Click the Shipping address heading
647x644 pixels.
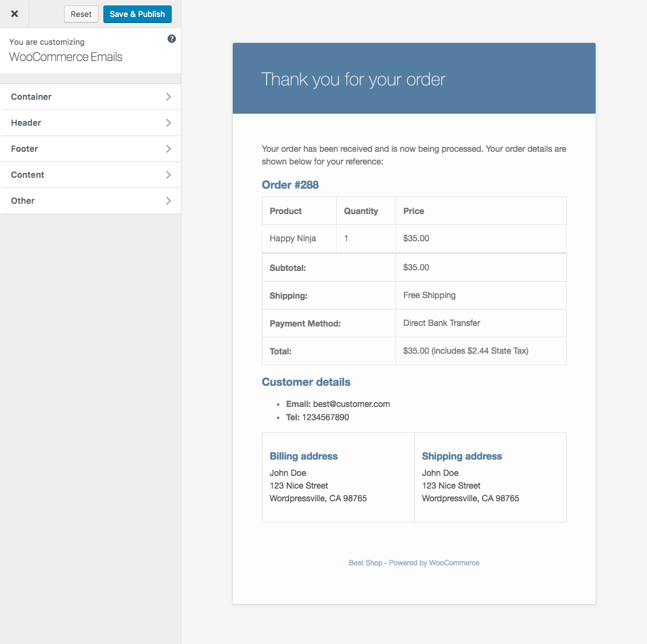(x=462, y=457)
